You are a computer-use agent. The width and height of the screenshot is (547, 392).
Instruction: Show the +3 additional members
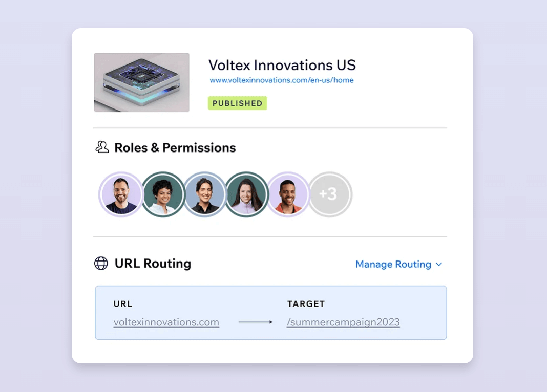point(329,194)
